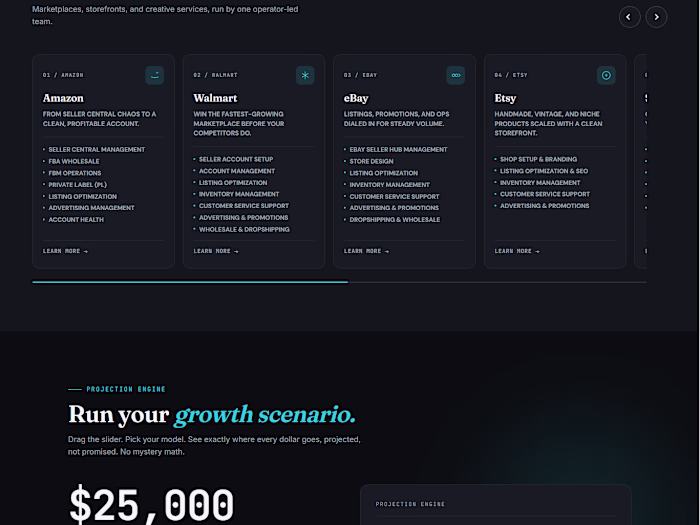
Task: Click the Amazon card icon
Action: click(154, 75)
